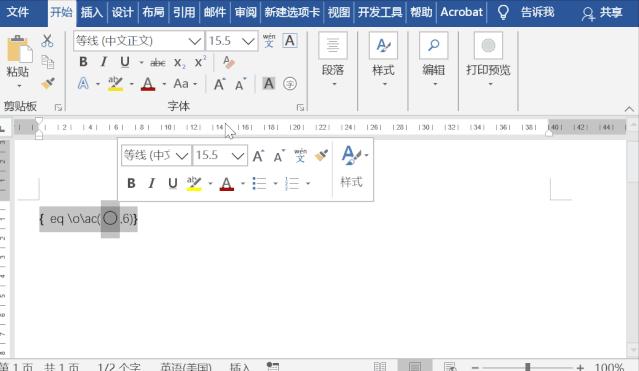Image resolution: width=639 pixels, height=371 pixels.
Task: Apply bullet list from the mini toolbar
Action: point(259,183)
